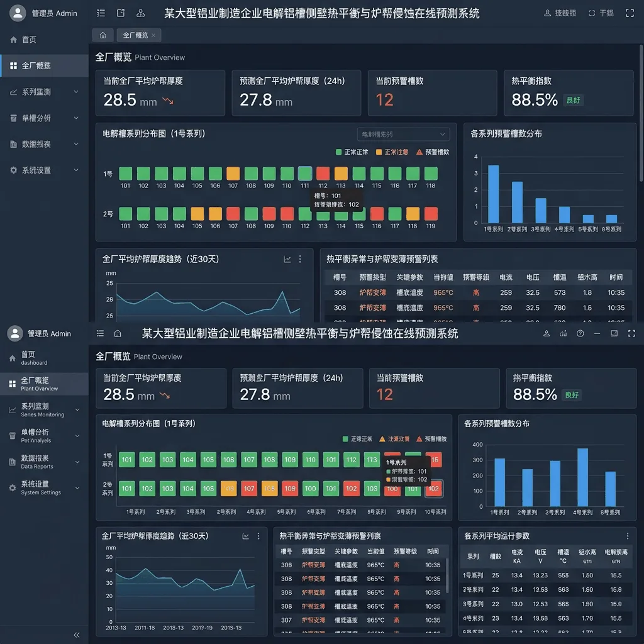Toggle the 注意注意 triangle legend item, bottom window
Viewport: 644px width, 644px height.
click(394, 439)
